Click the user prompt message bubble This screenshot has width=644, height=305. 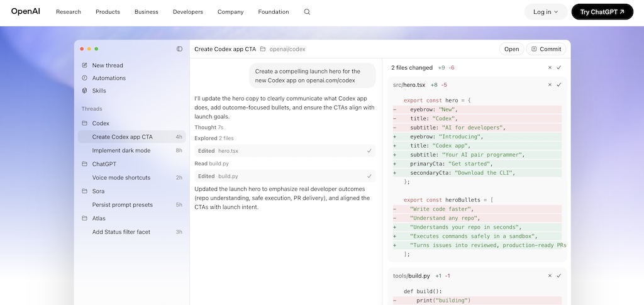(312, 76)
